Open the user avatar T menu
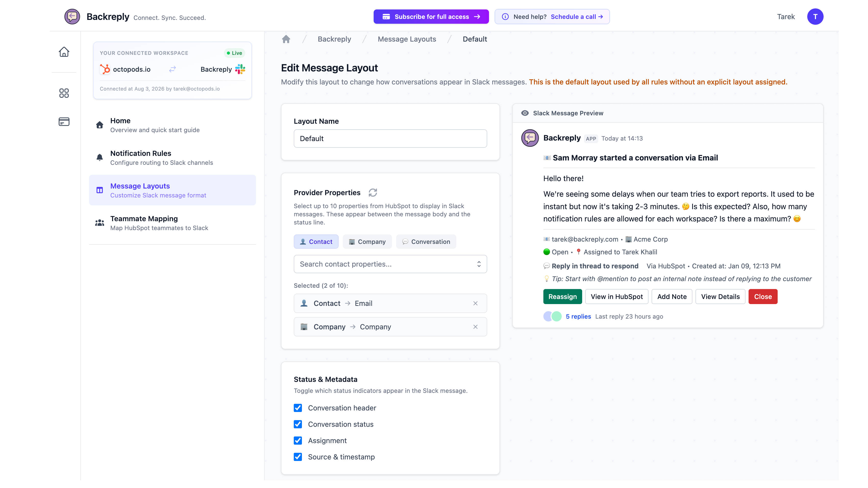868x488 pixels. coord(815,17)
